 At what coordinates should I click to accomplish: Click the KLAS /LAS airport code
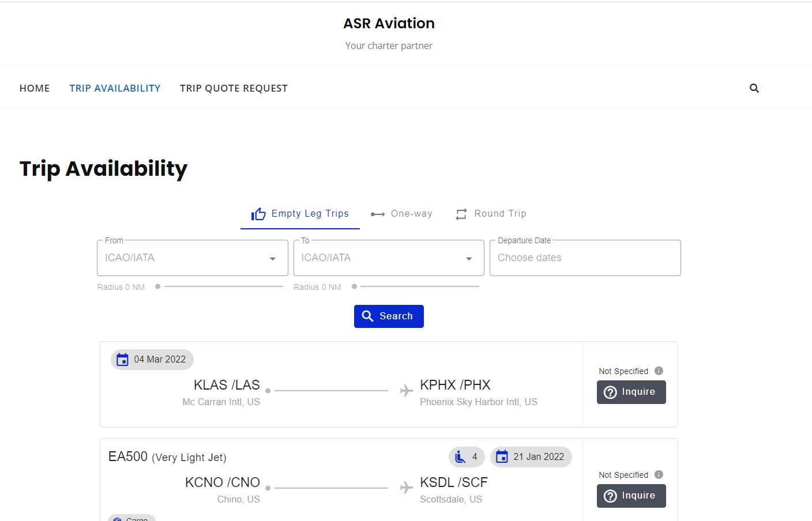pos(227,385)
